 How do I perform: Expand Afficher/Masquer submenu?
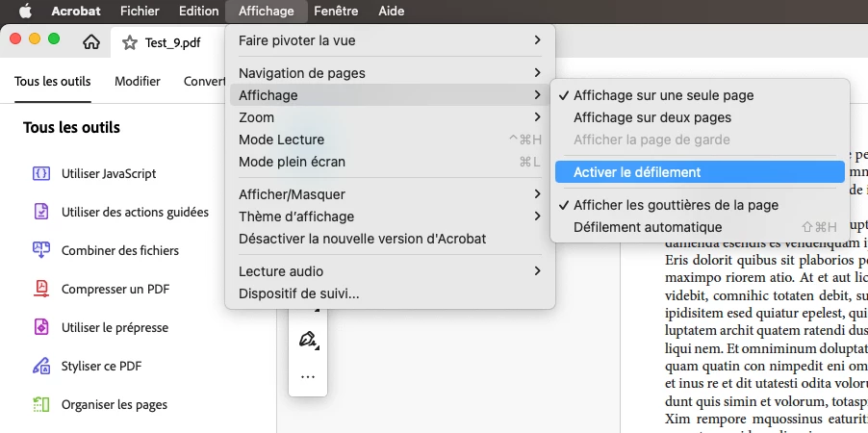(x=391, y=194)
